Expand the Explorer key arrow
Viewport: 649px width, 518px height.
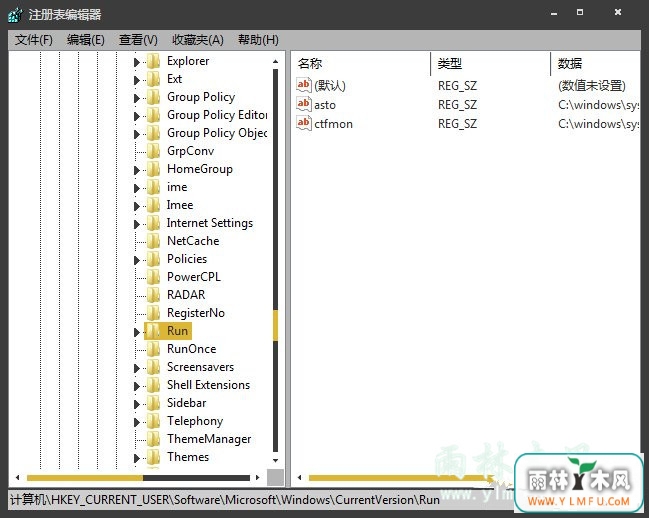[x=136, y=62]
